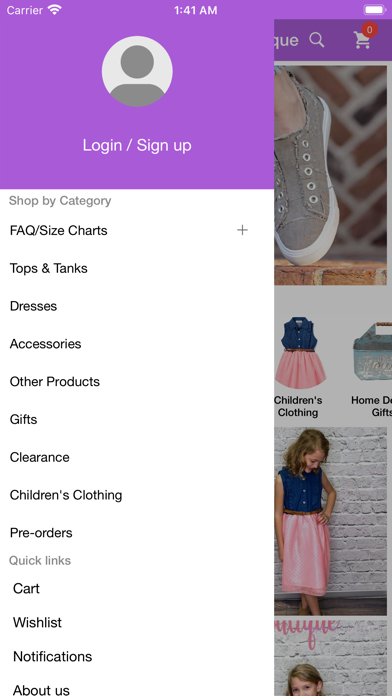Expand FAQ/Size Charts with plus icon

(x=242, y=230)
